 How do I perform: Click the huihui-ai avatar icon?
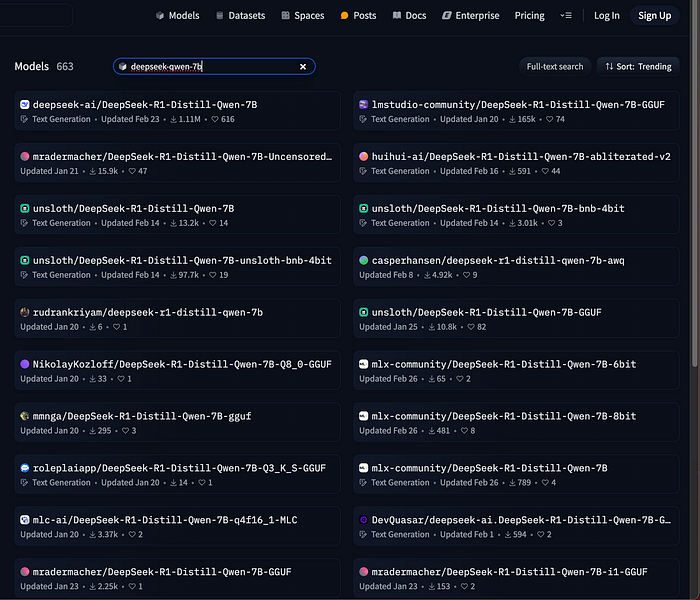click(x=364, y=156)
